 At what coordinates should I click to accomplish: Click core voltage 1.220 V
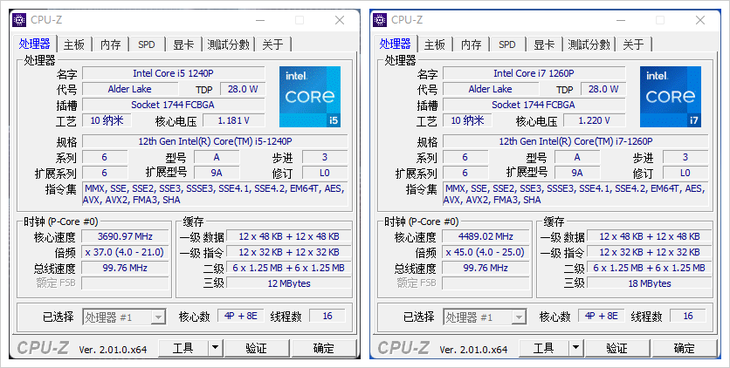pos(595,121)
